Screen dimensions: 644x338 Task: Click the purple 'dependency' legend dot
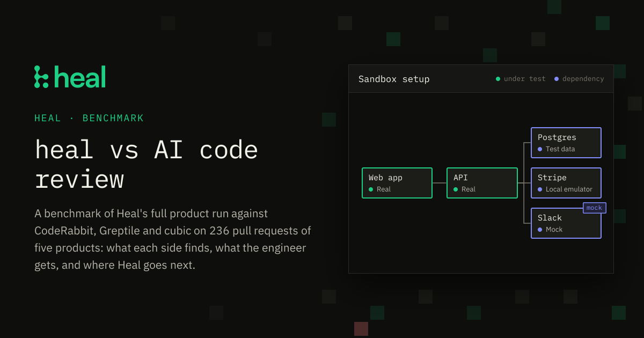[x=557, y=79]
